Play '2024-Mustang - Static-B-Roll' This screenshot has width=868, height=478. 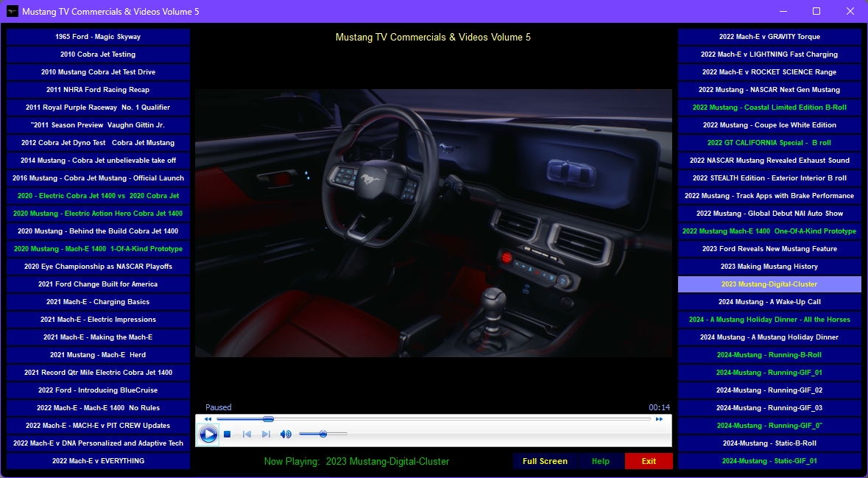click(769, 443)
